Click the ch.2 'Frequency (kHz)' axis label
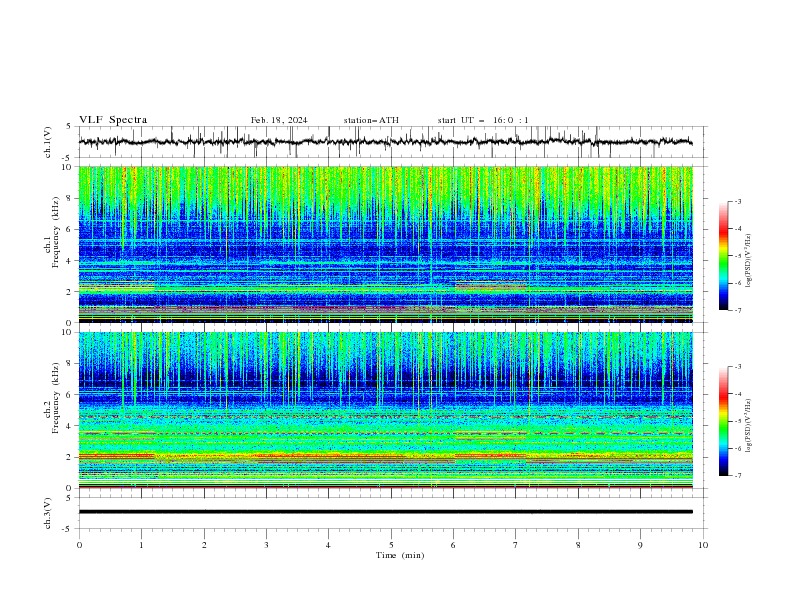This screenshot has height=612, width=792. [x=56, y=398]
